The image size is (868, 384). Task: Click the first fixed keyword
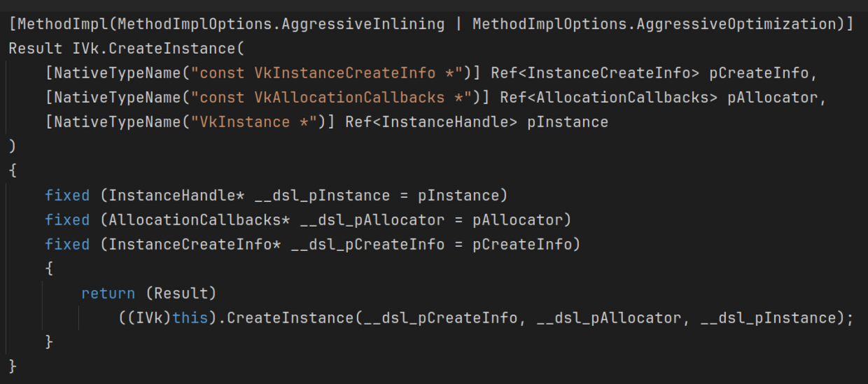tap(67, 195)
